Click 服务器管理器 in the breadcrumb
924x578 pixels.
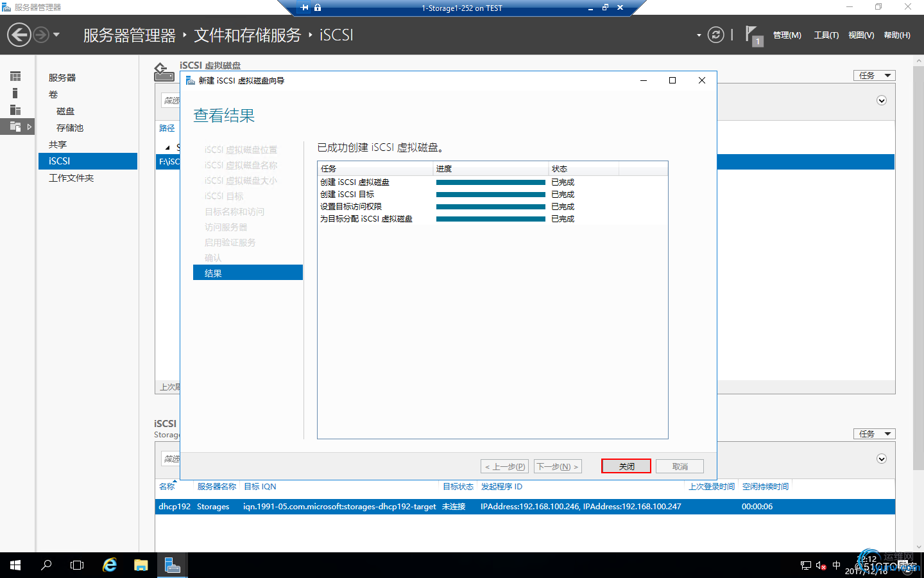[129, 35]
